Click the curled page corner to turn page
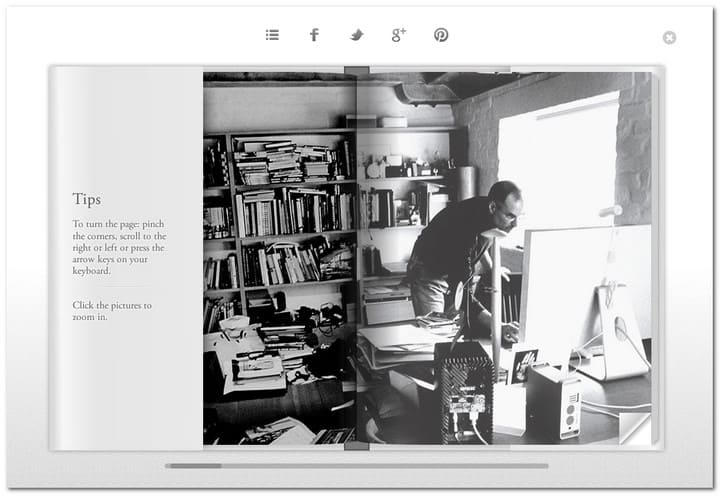Screen dimensions: 720x495 click(635, 429)
